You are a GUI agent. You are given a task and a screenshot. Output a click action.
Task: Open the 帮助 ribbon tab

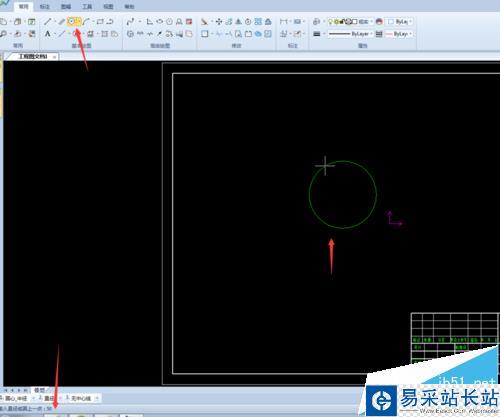tap(129, 6)
